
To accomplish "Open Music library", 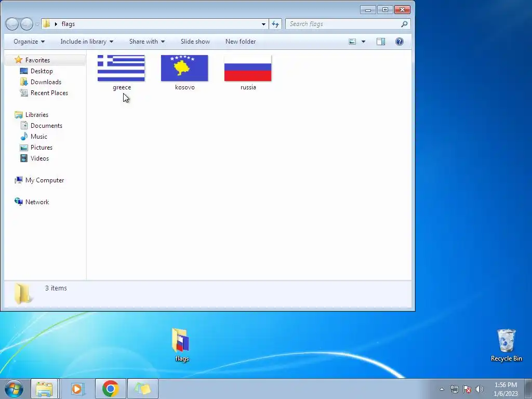I will (38, 137).
